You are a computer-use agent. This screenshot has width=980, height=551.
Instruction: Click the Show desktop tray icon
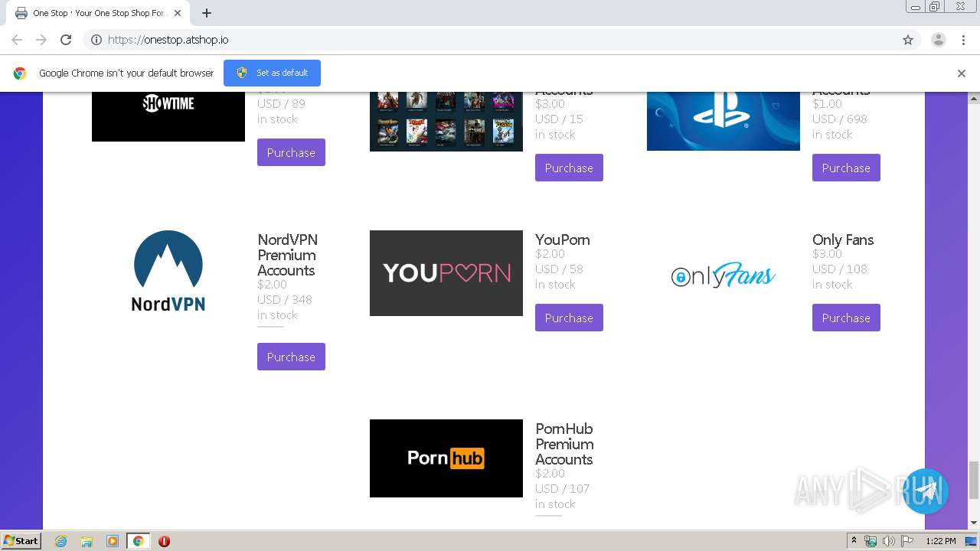[x=971, y=541]
